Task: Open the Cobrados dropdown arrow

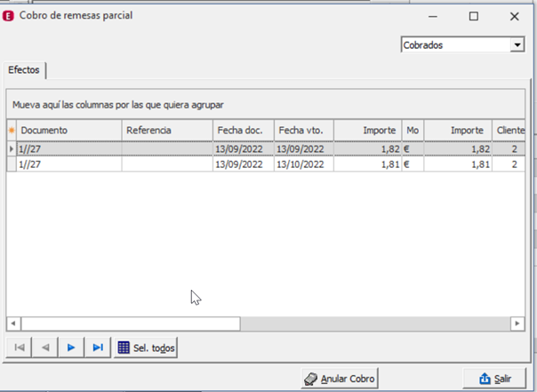Action: tap(517, 44)
